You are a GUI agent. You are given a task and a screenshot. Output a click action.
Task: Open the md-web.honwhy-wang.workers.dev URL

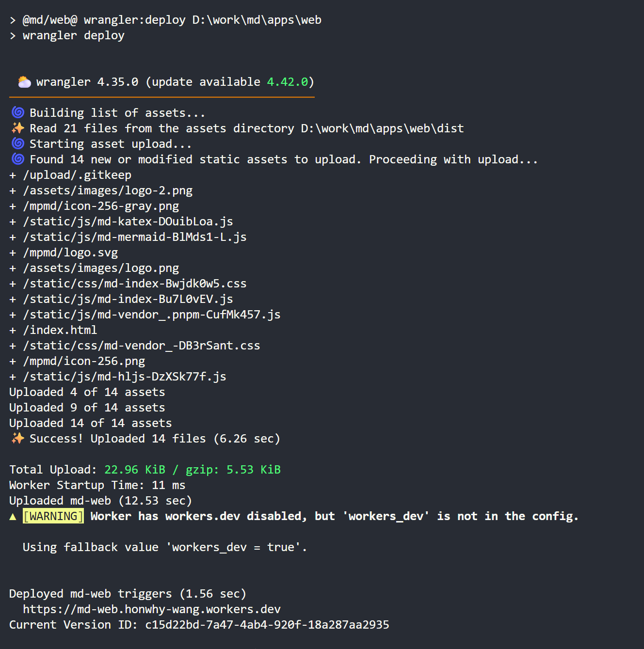point(151,609)
